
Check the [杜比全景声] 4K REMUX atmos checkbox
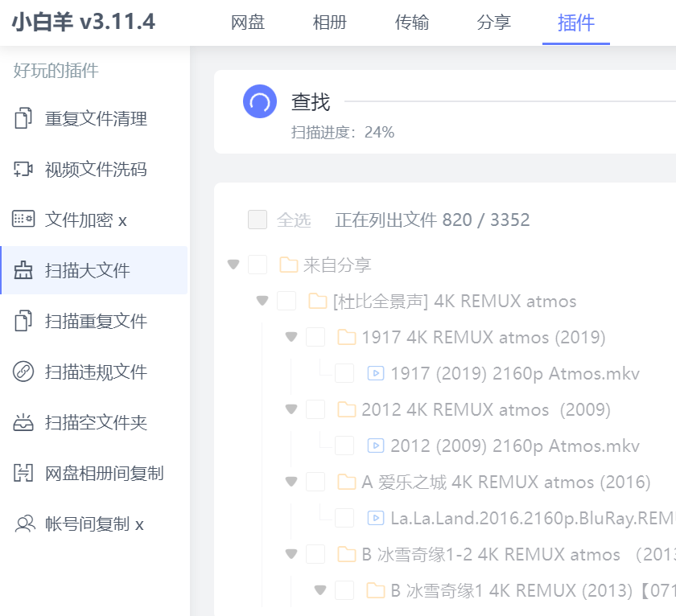coord(286,301)
